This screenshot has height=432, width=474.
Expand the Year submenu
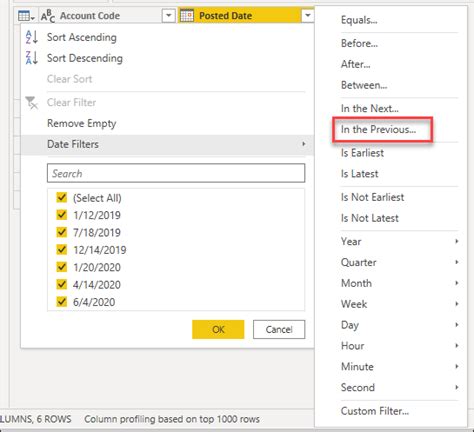click(457, 241)
